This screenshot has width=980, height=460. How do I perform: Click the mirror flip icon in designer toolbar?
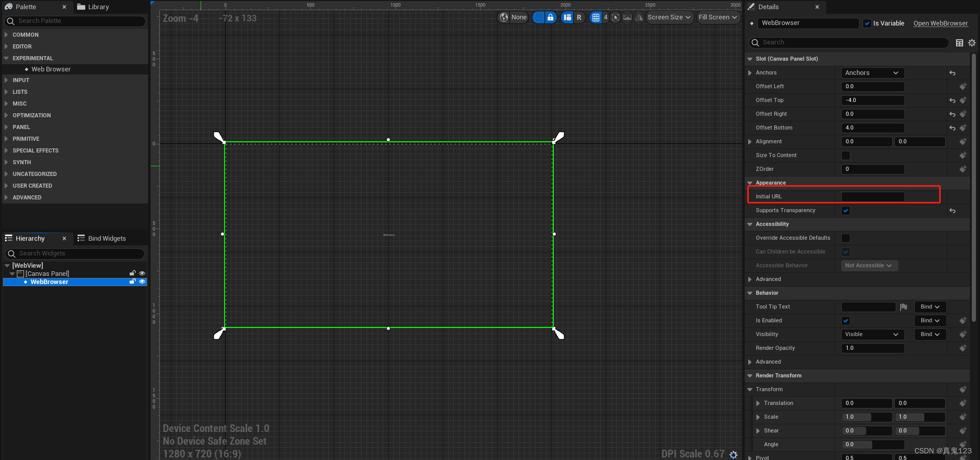click(639, 17)
